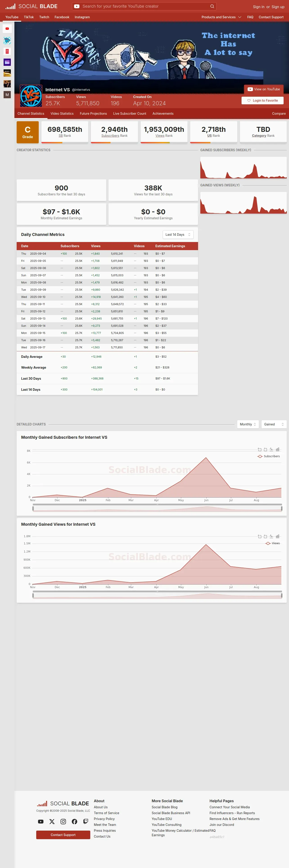The height and width of the screenshot is (868, 289).
Task: Focus the YouTube creator search field
Action: pyautogui.click(x=145, y=6)
